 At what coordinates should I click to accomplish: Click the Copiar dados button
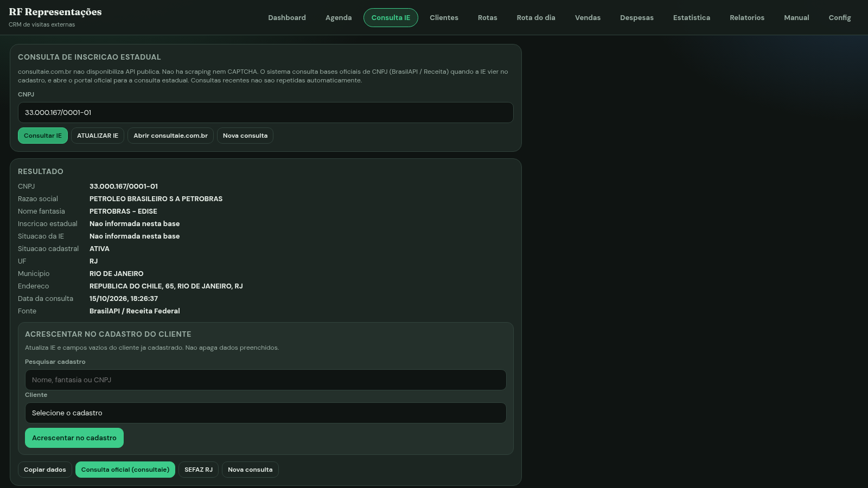[x=45, y=470]
